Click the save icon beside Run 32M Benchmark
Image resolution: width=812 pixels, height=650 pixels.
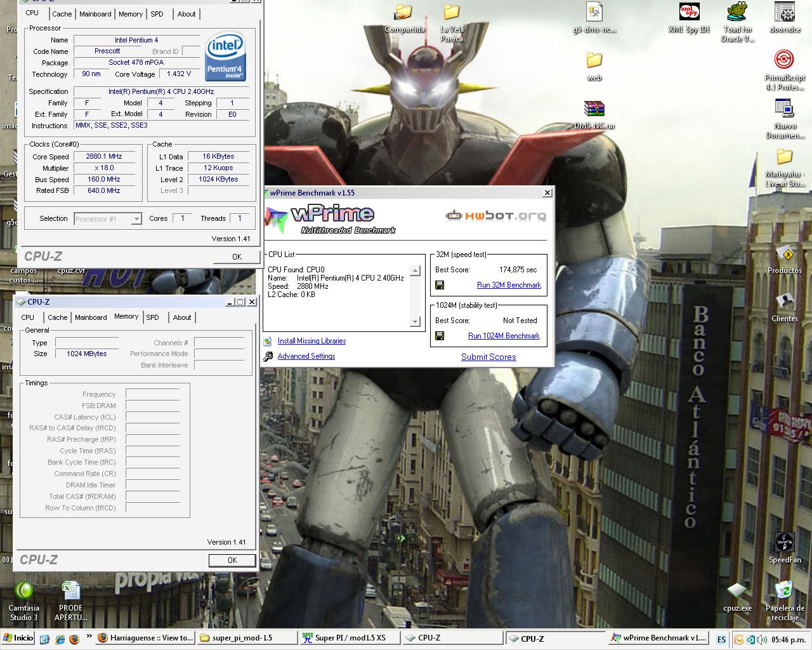coord(440,285)
